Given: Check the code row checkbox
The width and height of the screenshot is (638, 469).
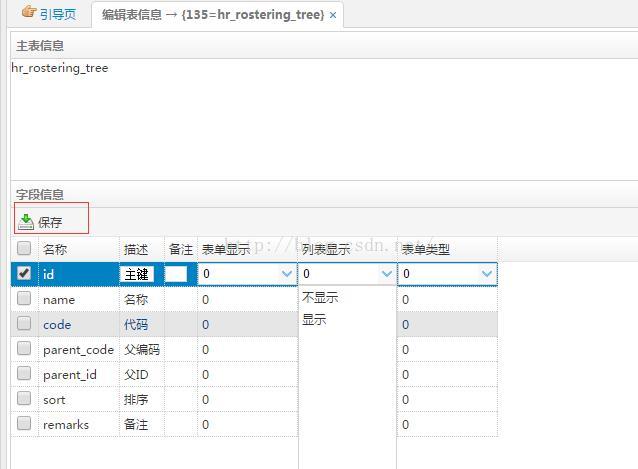Looking at the screenshot, I should pos(24,323).
